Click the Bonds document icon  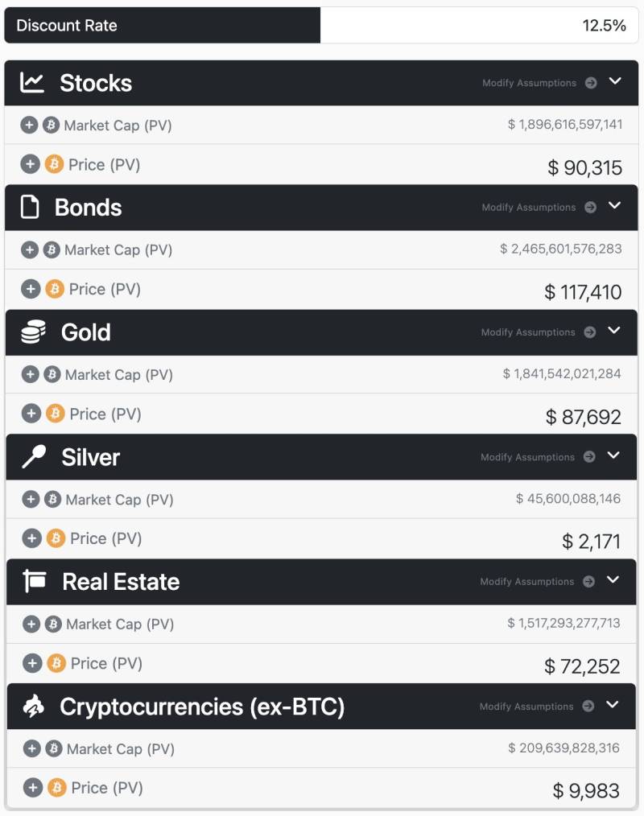coord(30,208)
